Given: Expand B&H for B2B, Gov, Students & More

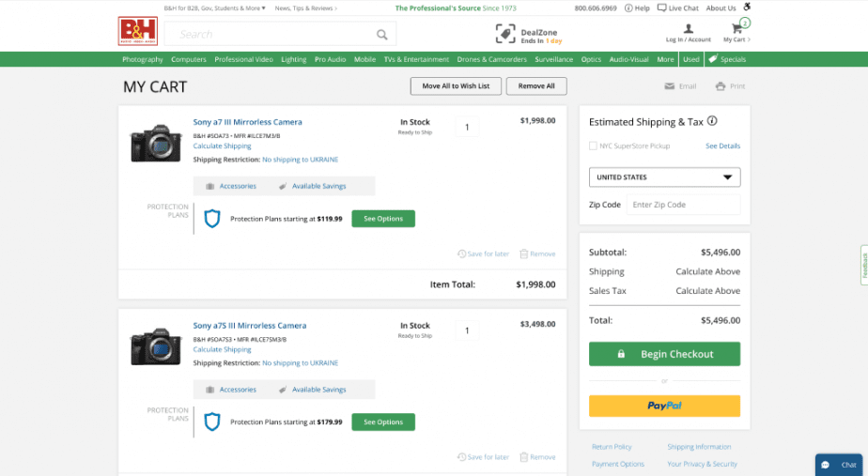Looking at the screenshot, I should tap(215, 8).
